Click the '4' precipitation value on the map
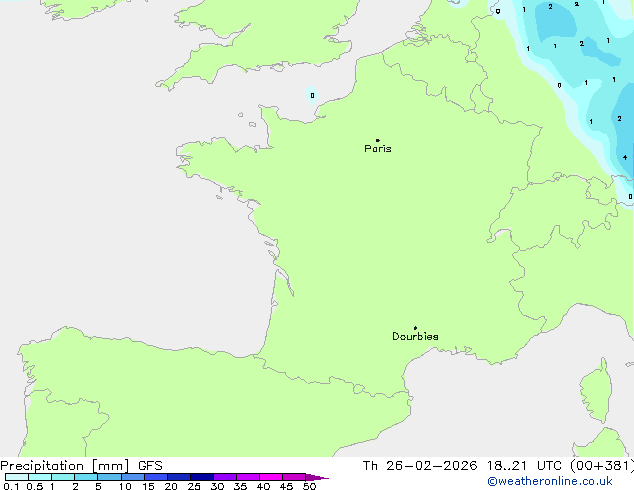Viewport: 634px width, 490px height. tap(625, 157)
